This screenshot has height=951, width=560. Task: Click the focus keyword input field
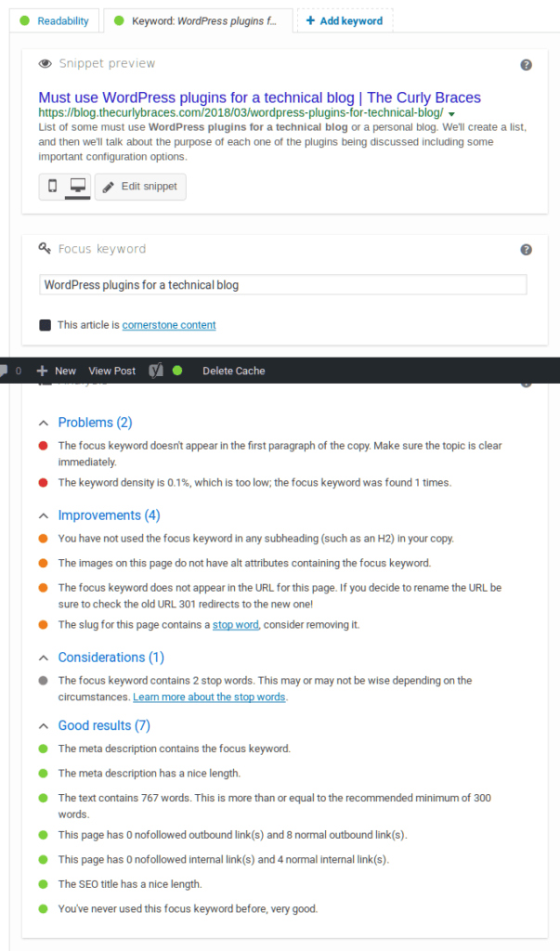tap(282, 285)
